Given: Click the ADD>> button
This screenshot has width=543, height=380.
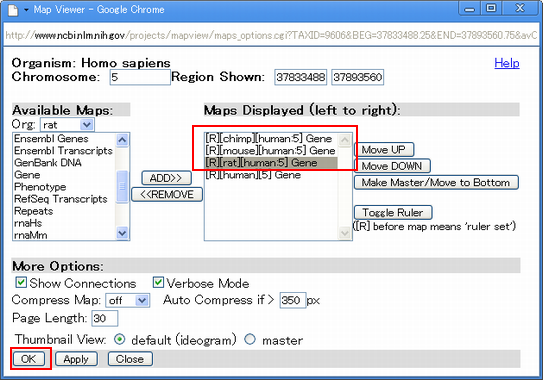Looking at the screenshot, I should tap(166, 178).
